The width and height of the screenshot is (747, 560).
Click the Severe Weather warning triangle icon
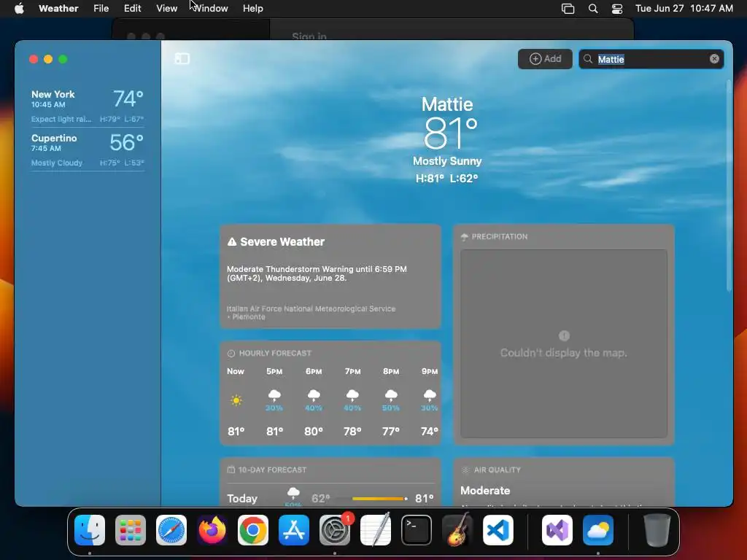coord(232,242)
